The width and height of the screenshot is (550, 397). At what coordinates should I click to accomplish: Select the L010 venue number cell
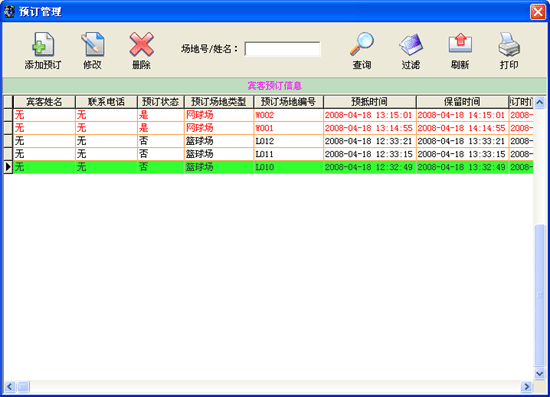[288, 167]
